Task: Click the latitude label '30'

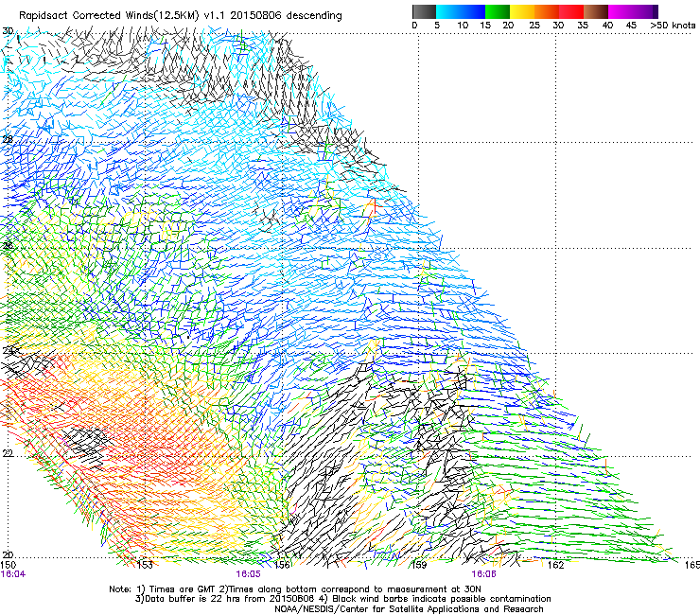Action: click(8, 31)
